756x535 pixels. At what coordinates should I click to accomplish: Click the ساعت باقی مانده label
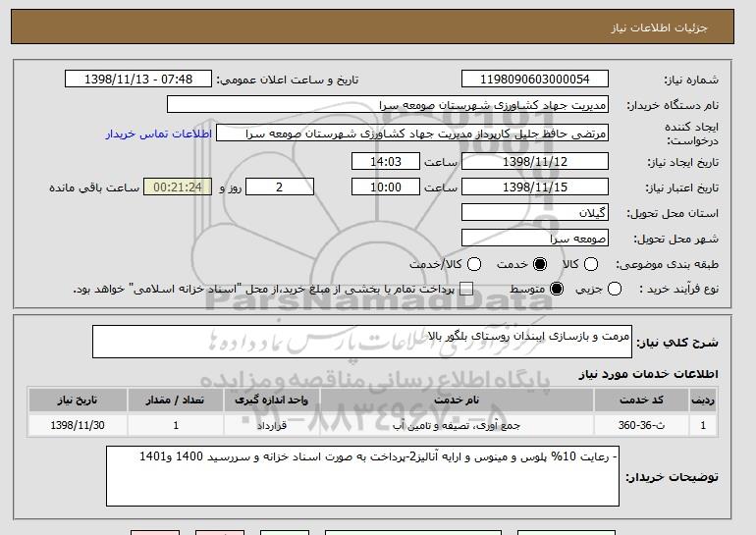pos(94,187)
